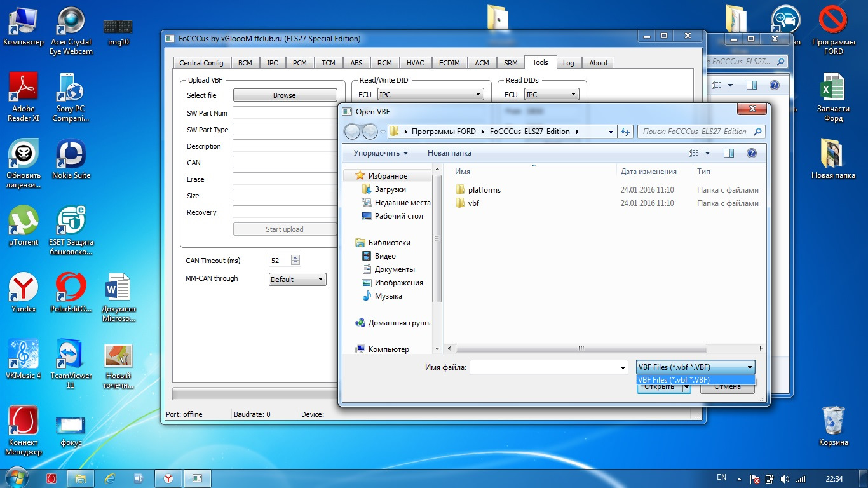Screen dimensions: 868x488
Task: Click the search box in Open VBF dialog
Action: [x=701, y=132]
